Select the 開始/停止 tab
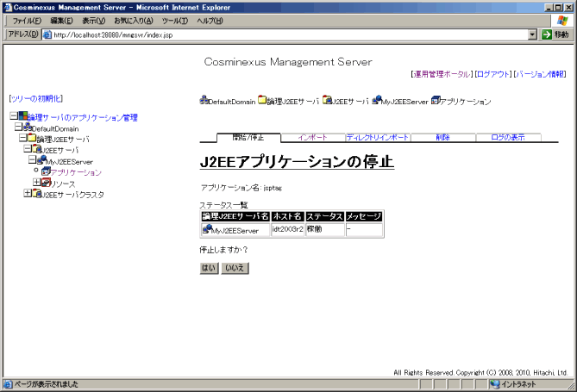The image size is (577, 392). click(248, 138)
